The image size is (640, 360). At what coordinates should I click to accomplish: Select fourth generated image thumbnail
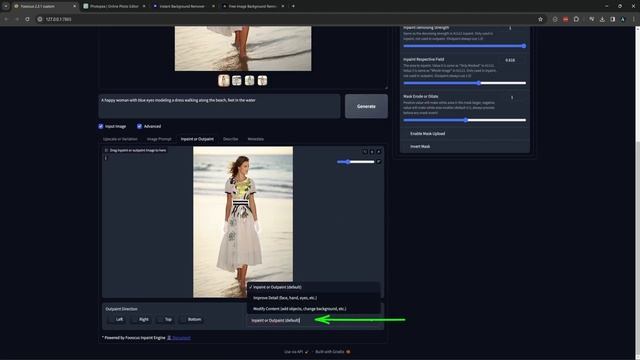coord(262,80)
